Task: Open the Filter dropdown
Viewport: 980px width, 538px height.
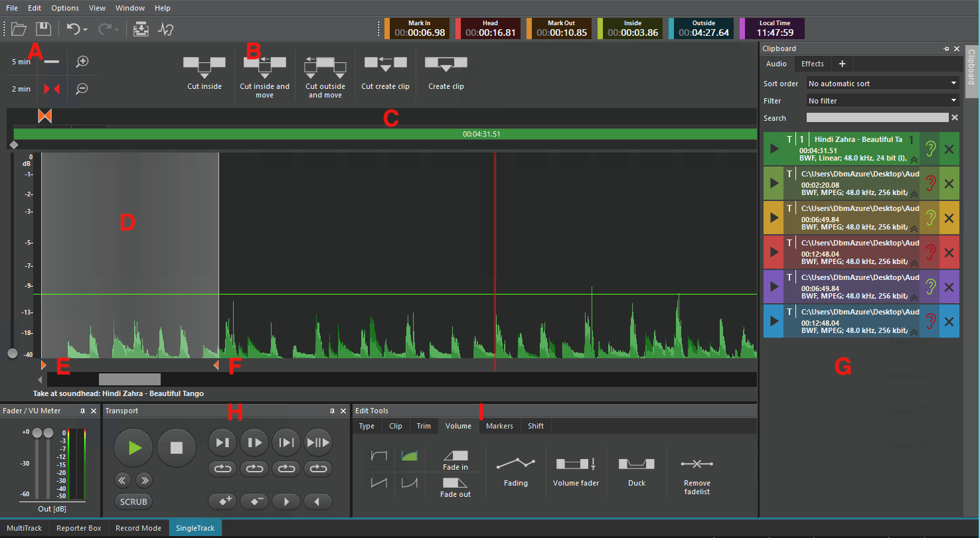Action: 882,101
